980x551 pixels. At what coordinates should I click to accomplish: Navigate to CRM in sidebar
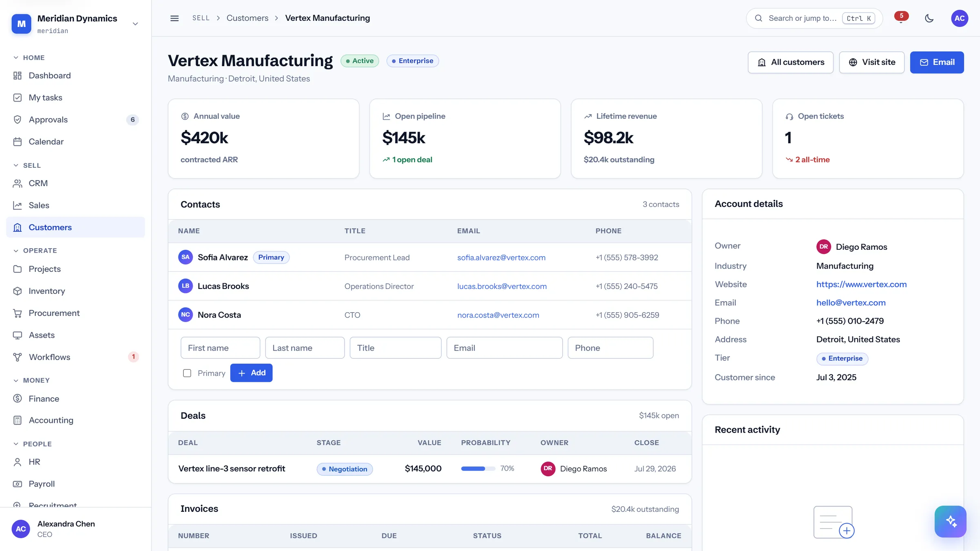[x=76, y=183]
